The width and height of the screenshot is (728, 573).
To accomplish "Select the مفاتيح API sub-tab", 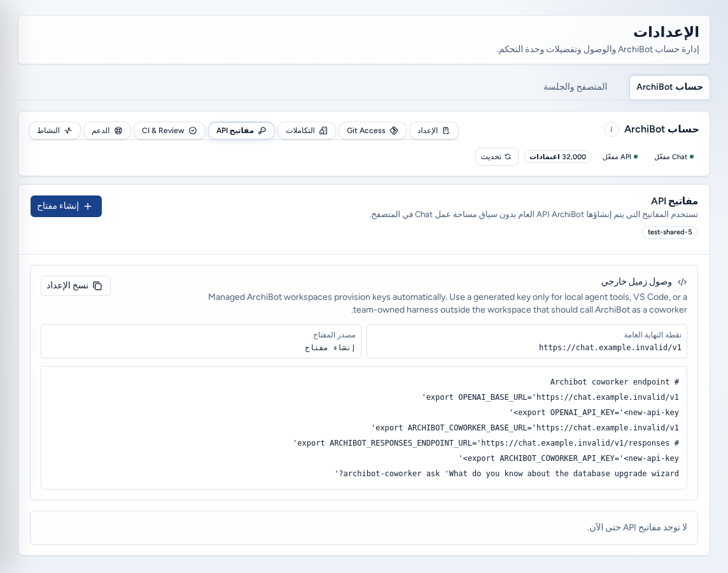I will pyautogui.click(x=241, y=131).
